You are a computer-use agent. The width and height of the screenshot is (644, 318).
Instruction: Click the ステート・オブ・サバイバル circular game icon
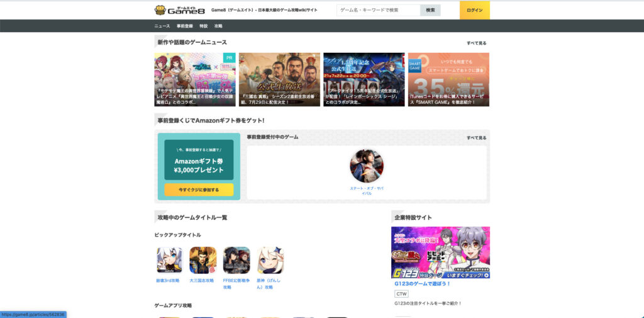click(367, 166)
